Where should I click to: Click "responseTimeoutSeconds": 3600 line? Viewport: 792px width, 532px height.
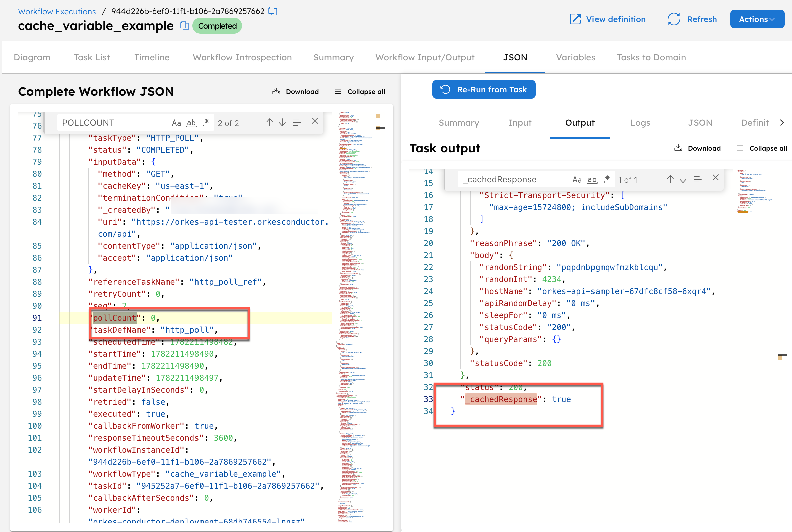point(162,438)
